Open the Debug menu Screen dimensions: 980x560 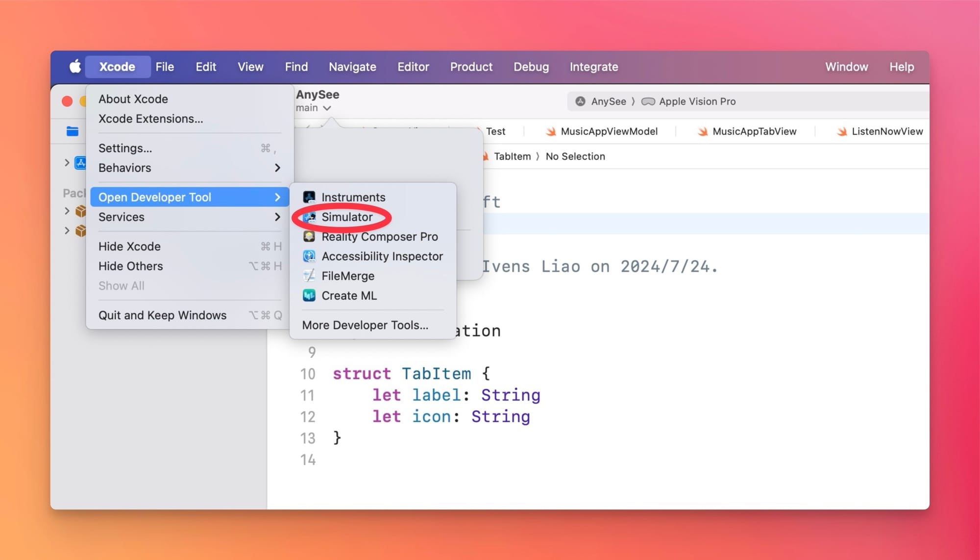tap(531, 67)
